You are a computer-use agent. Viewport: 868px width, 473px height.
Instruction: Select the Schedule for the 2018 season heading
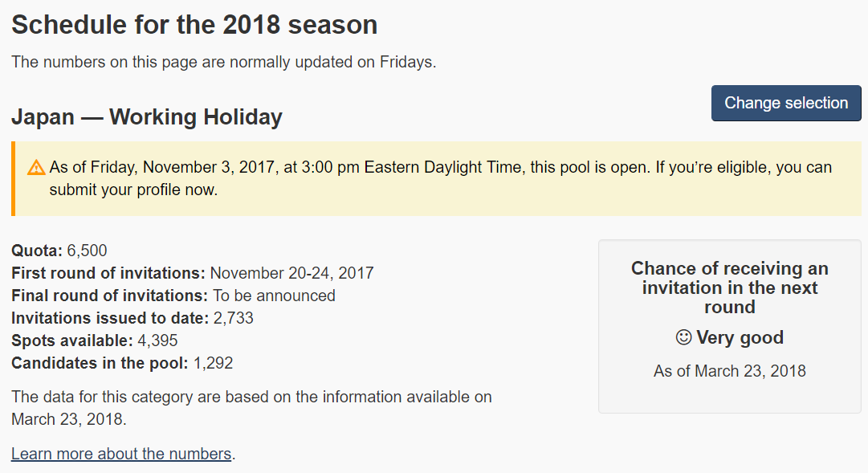tap(194, 25)
